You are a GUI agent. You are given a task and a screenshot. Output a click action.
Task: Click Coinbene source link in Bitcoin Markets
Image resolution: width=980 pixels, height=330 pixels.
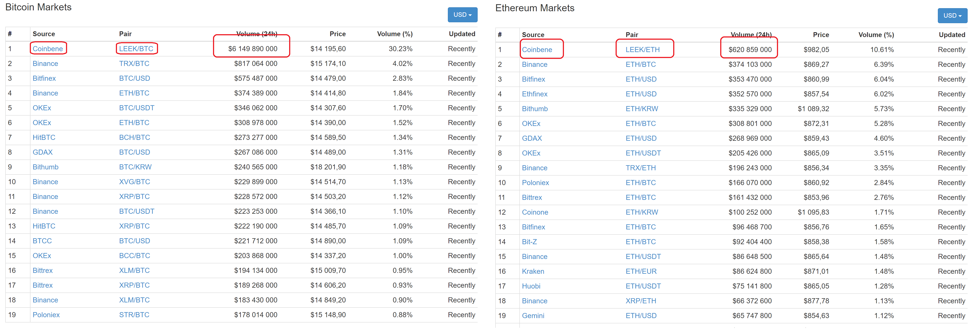tap(47, 49)
